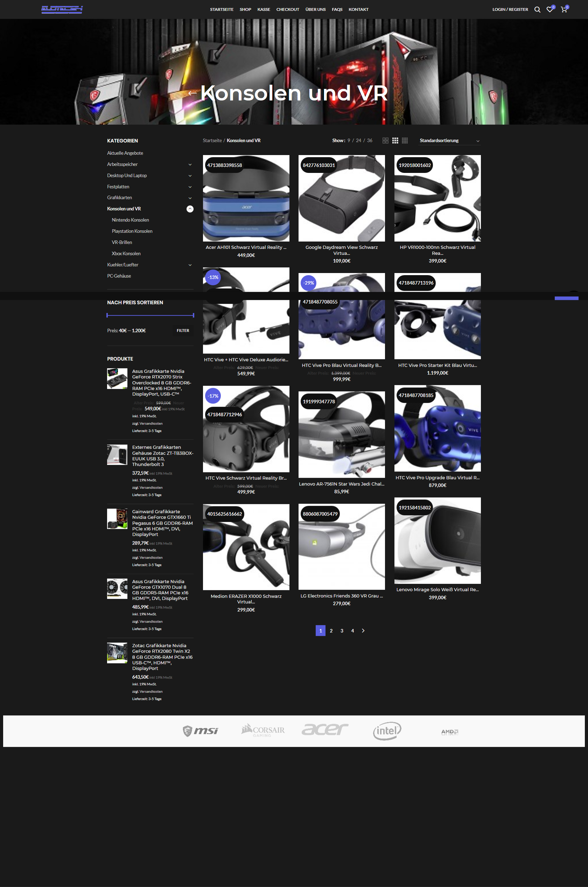Go to next page arrow in pagination
The width and height of the screenshot is (588, 887).
[x=363, y=630]
